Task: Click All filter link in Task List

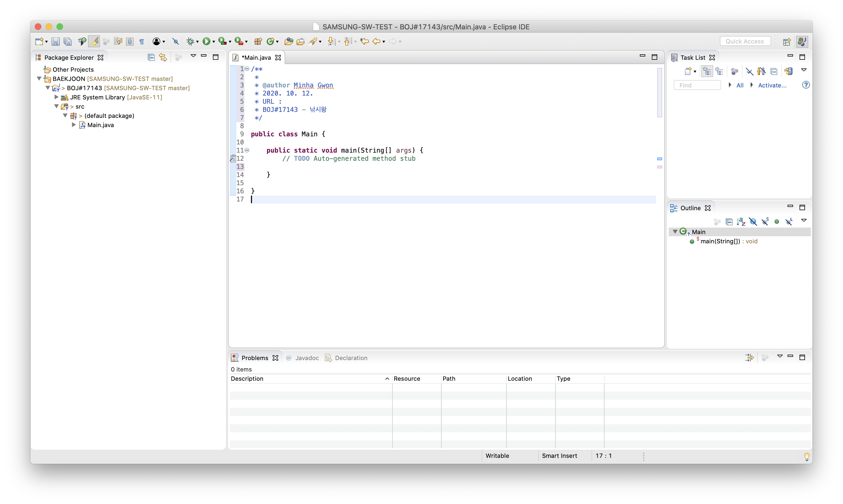Action: coord(740,85)
